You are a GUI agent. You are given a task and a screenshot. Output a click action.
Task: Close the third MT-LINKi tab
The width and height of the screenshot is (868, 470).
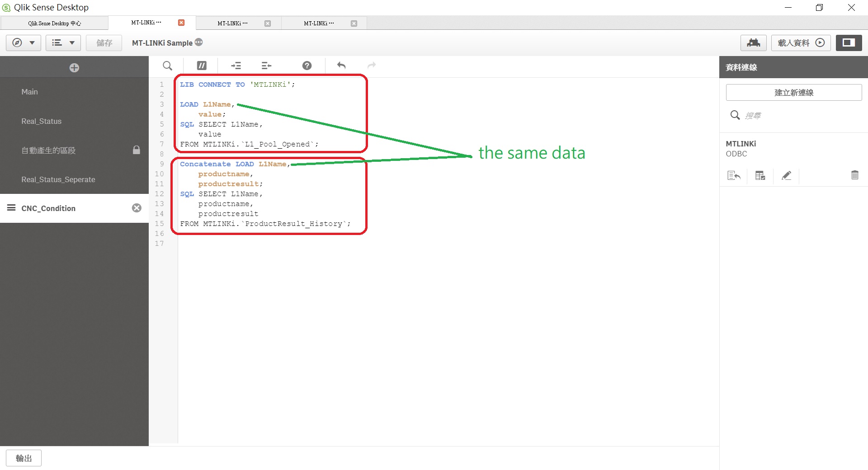(354, 23)
